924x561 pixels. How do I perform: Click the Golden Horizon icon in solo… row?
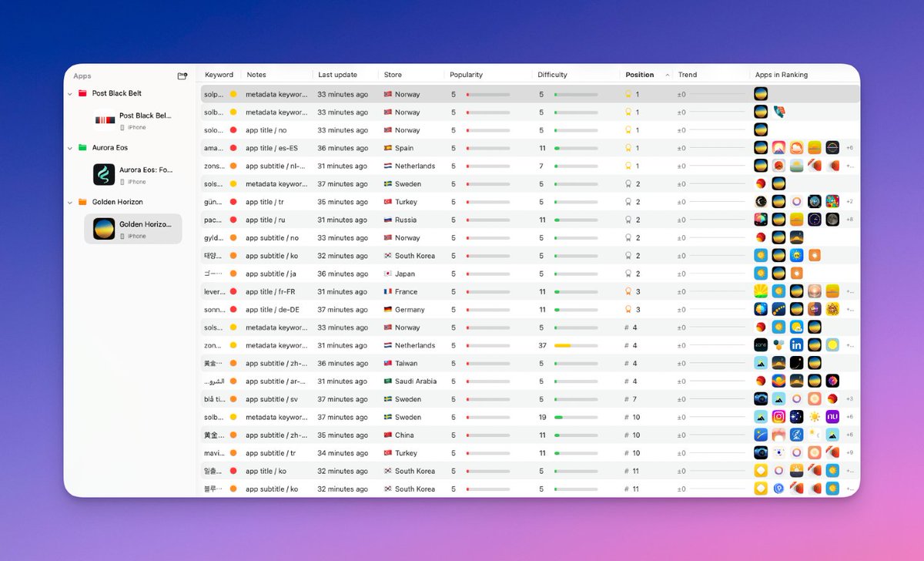coord(761,129)
